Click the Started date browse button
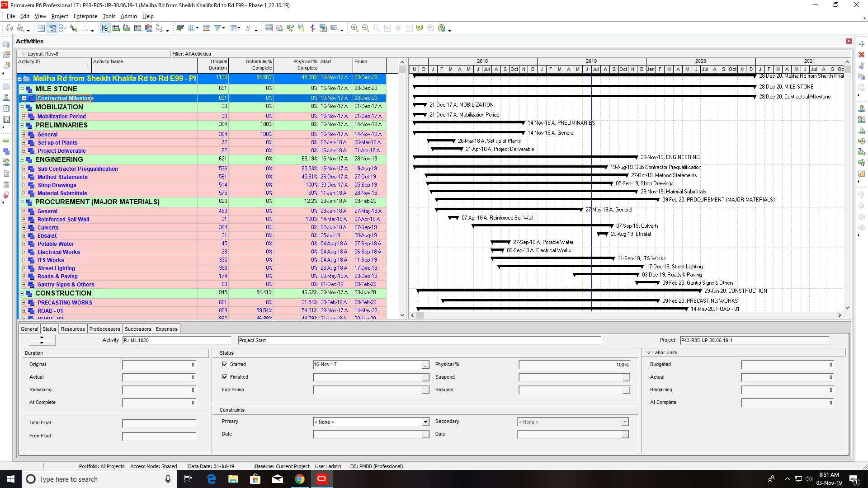868x488 pixels. click(x=425, y=365)
